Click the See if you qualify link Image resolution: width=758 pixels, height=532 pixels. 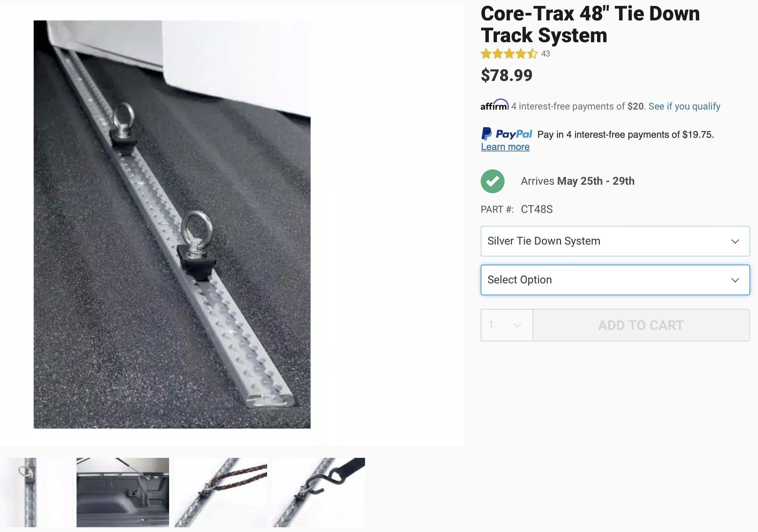[684, 106]
